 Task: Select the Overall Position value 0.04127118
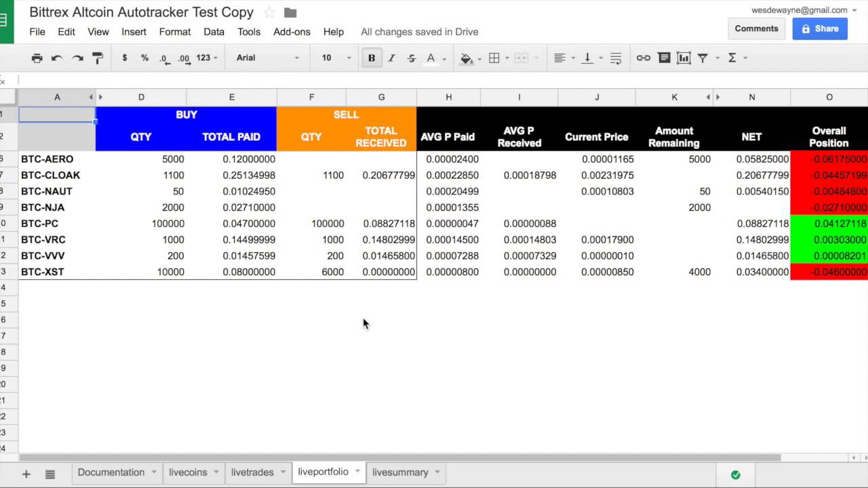pyautogui.click(x=829, y=224)
